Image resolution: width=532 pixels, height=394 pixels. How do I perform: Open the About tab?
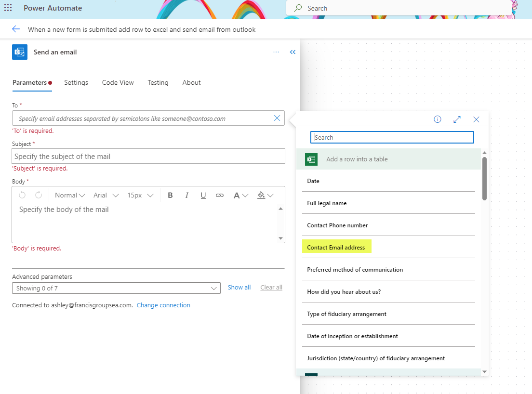pyautogui.click(x=191, y=82)
